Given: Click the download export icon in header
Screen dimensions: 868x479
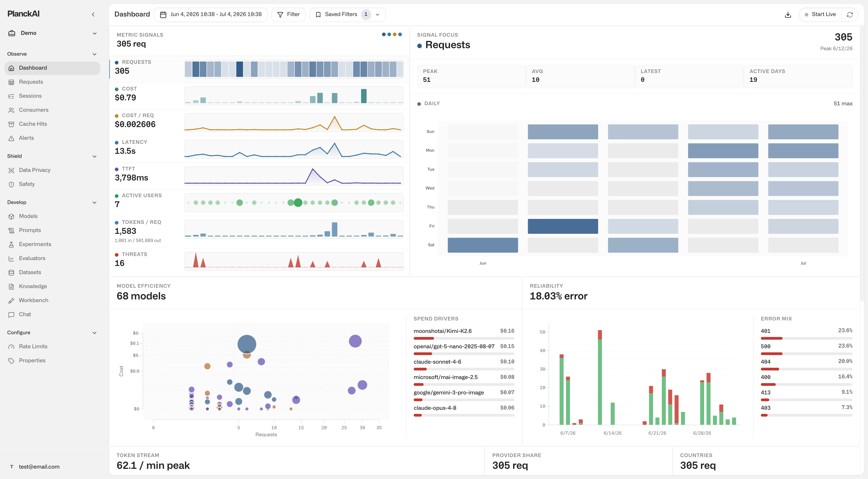Looking at the screenshot, I should (x=788, y=14).
